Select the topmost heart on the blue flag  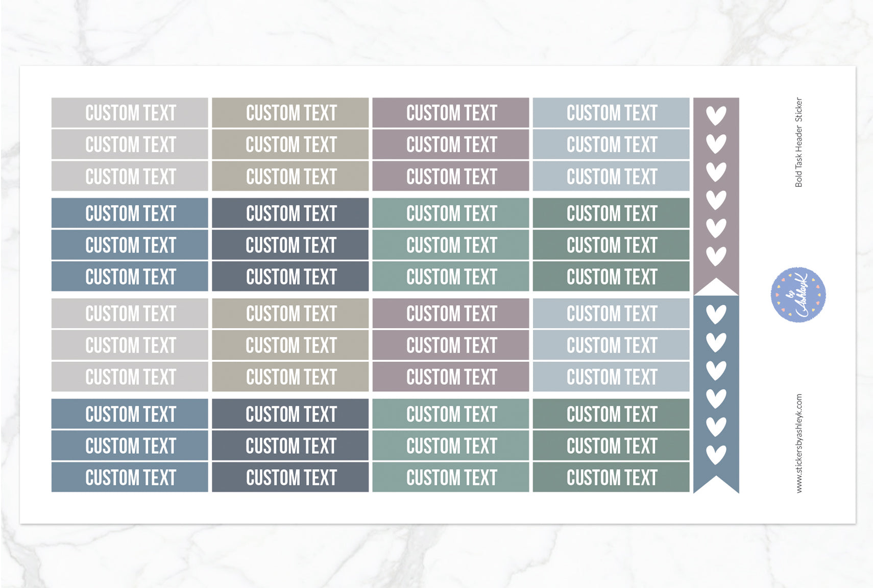716,314
